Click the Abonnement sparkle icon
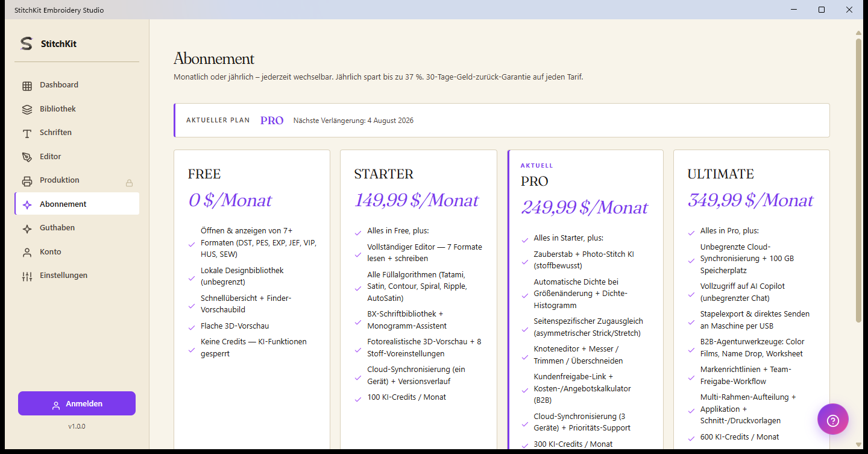 tap(27, 205)
